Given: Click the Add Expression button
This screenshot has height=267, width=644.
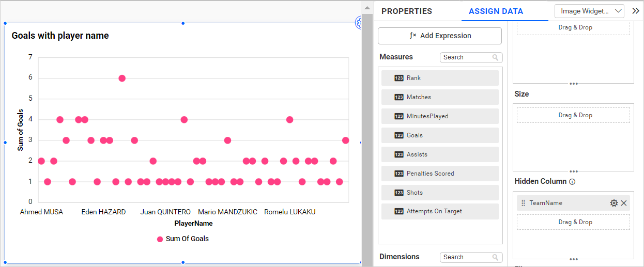Looking at the screenshot, I should 440,36.
